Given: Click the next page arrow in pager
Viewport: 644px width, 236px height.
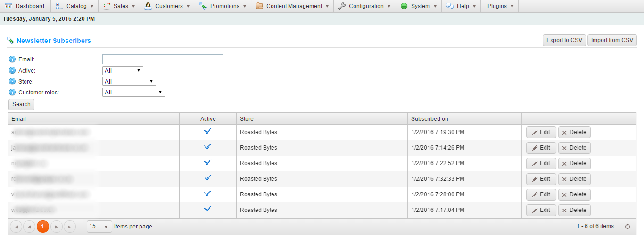Looking at the screenshot, I should point(57,227).
